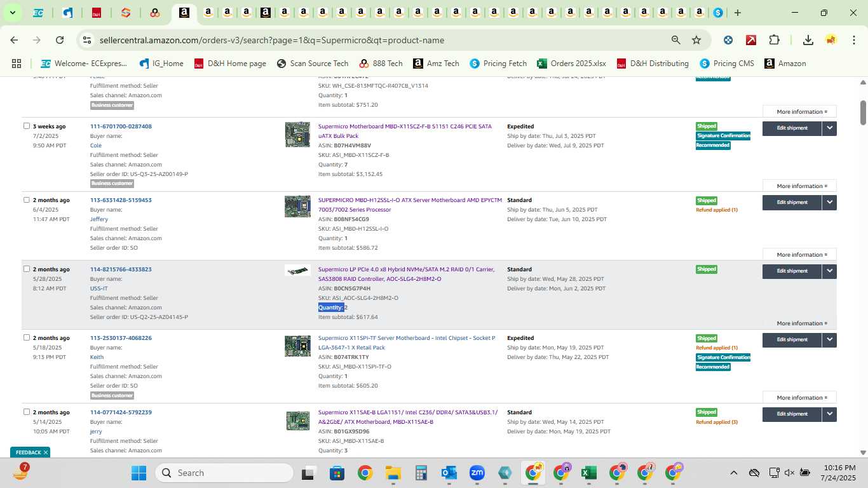The image size is (868, 488).
Task: Open the Scan Source Tech bookmark
Action: pyautogui.click(x=313, y=64)
